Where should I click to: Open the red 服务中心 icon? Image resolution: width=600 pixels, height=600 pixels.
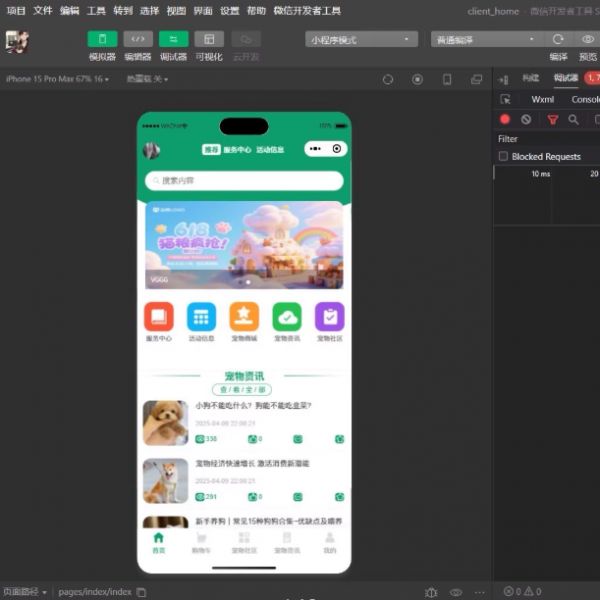[159, 317]
